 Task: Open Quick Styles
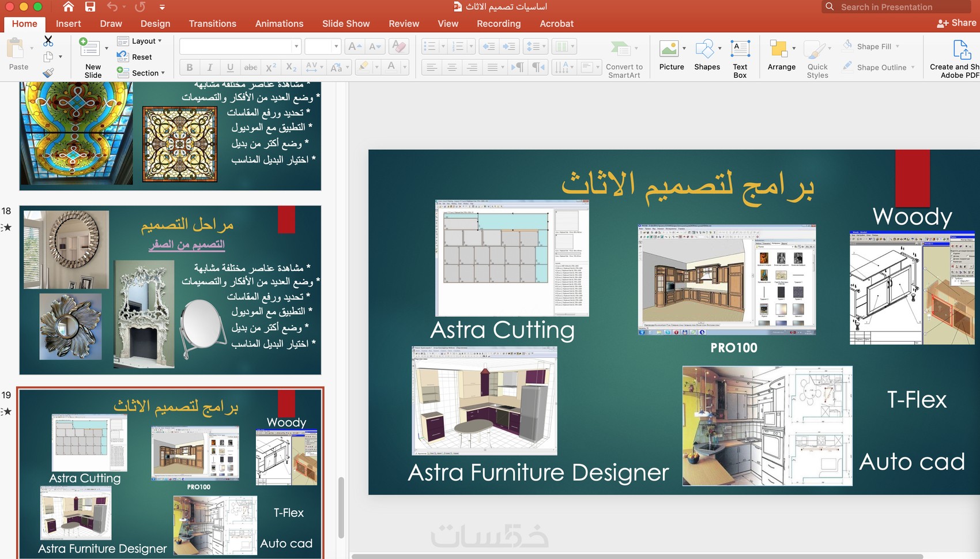(x=817, y=55)
